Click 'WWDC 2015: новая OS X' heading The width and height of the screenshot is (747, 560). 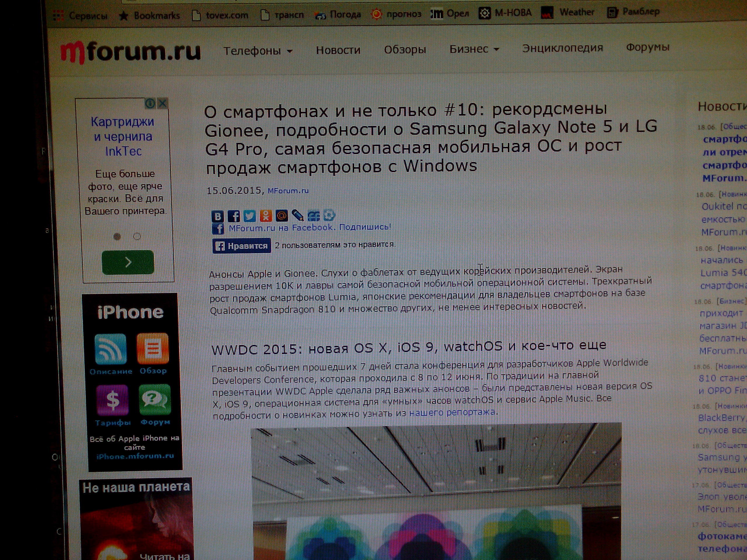409,347
